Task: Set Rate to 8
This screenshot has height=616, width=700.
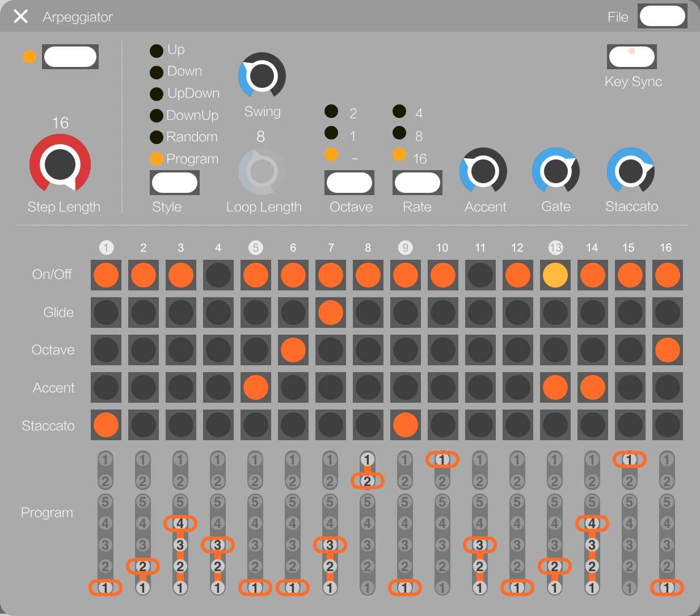Action: pos(399,133)
